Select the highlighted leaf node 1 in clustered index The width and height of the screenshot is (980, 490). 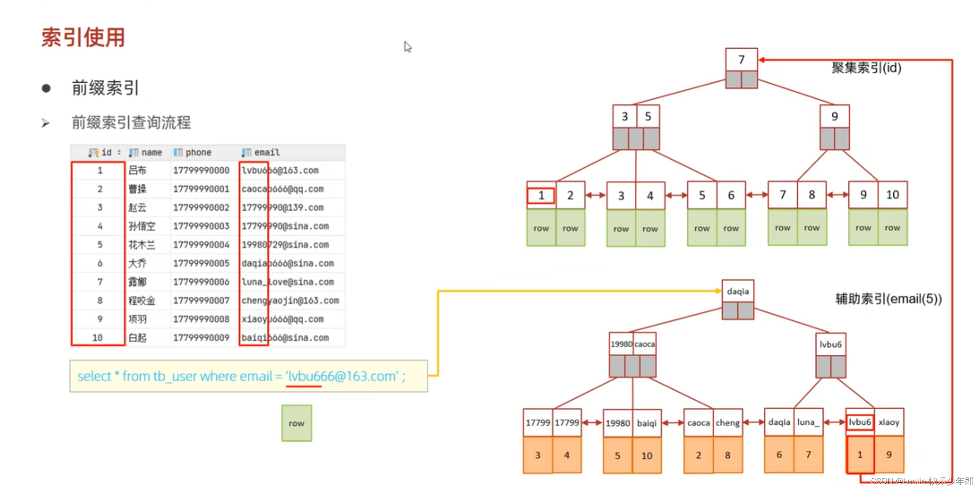coord(541,196)
